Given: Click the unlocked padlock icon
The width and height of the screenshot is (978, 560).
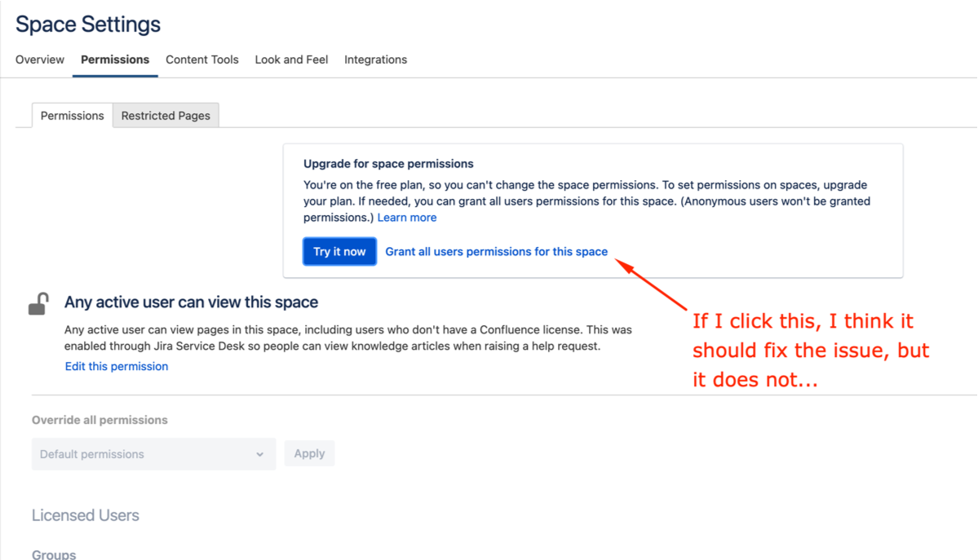Looking at the screenshot, I should click(38, 304).
